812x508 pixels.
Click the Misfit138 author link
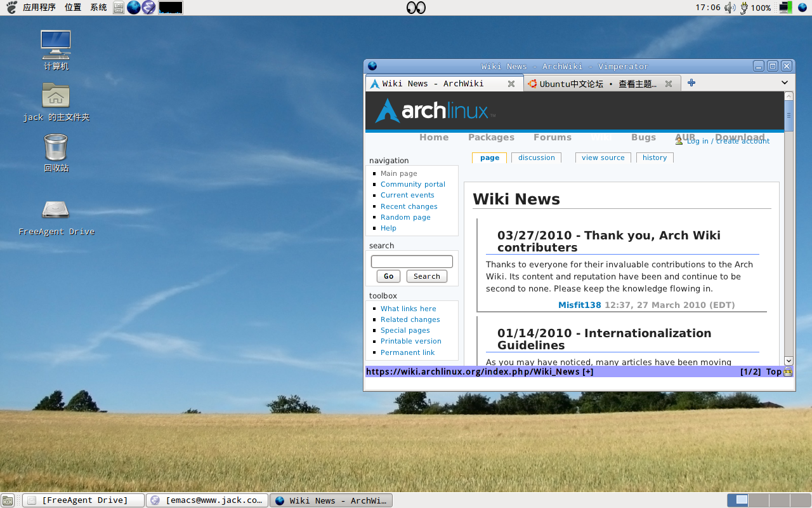tap(580, 305)
